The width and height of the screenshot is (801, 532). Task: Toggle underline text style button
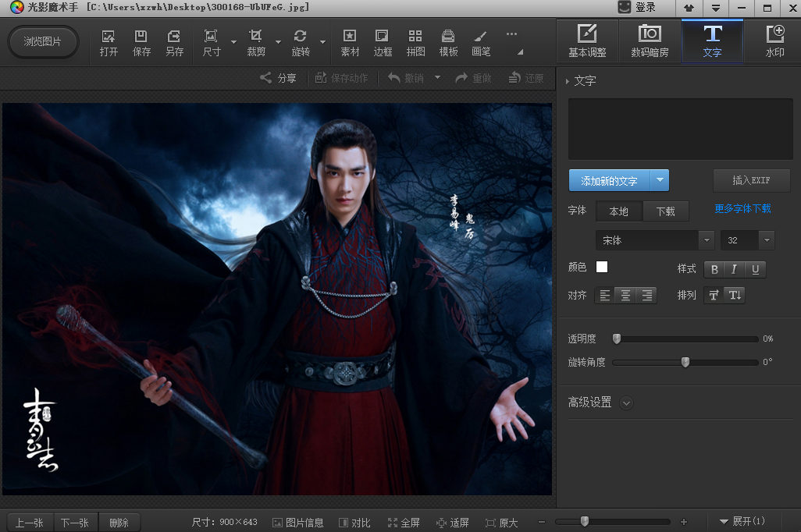(755, 269)
